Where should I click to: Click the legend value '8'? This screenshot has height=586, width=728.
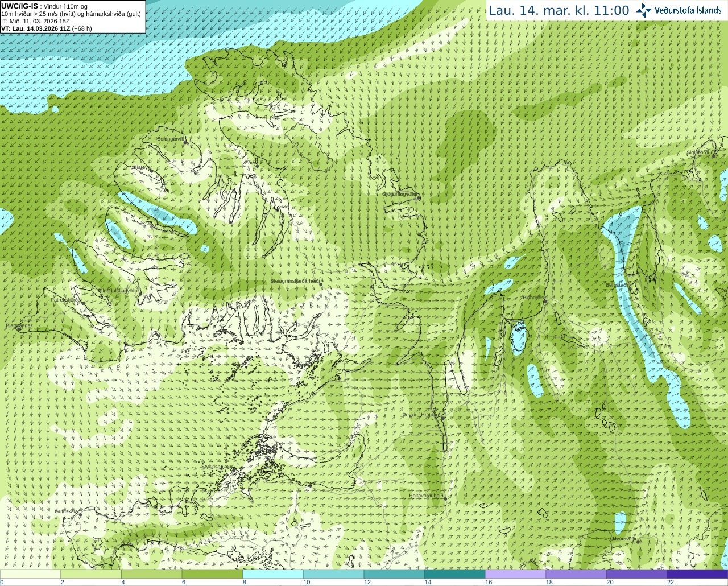[x=244, y=582]
